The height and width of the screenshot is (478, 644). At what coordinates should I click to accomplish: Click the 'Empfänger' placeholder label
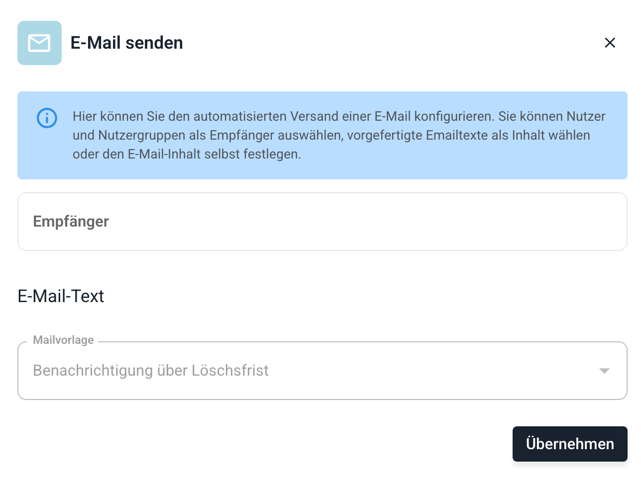pyautogui.click(x=71, y=222)
